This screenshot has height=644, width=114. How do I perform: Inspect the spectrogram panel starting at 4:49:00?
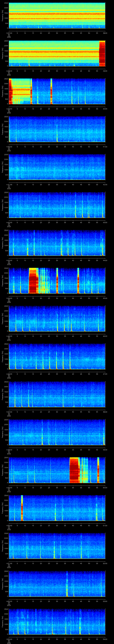point(57,470)
